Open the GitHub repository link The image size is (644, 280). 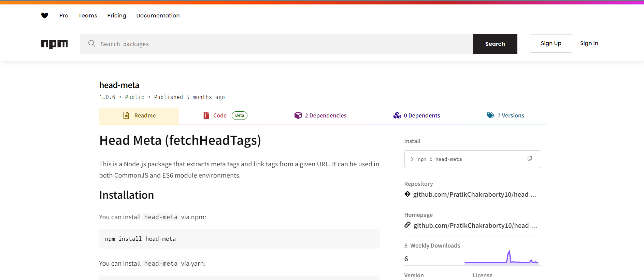tap(475, 194)
